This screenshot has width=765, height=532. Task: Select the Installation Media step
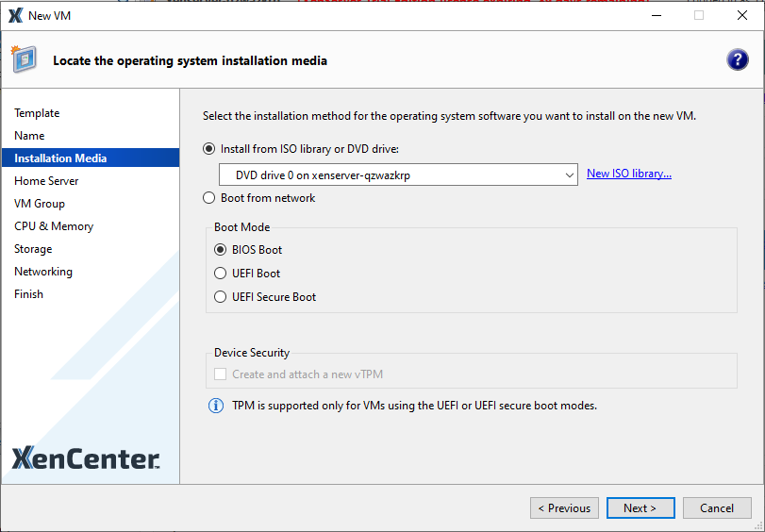pos(91,158)
